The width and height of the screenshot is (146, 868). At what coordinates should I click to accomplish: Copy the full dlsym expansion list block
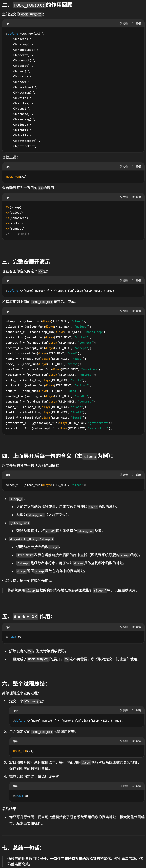click(124, 311)
